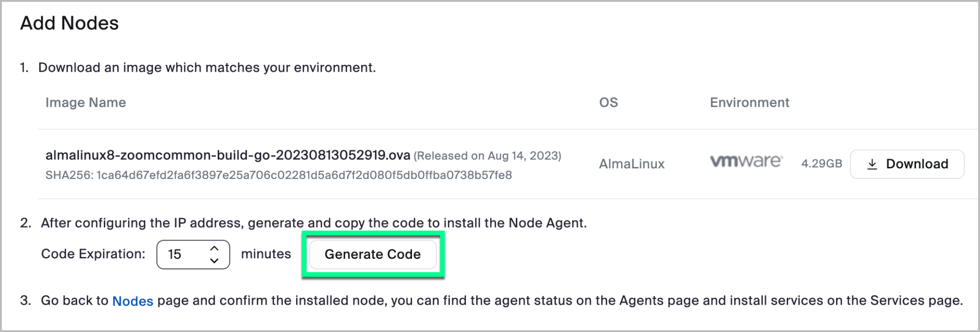Click the 4.29GB file size
This screenshot has width=980, height=332.
pyautogui.click(x=821, y=164)
